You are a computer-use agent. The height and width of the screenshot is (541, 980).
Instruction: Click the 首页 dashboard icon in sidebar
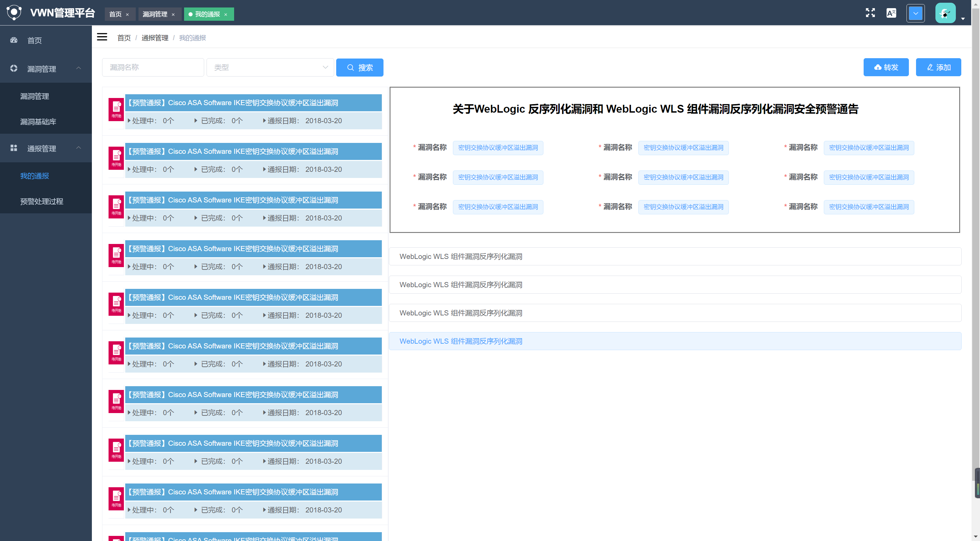point(14,40)
